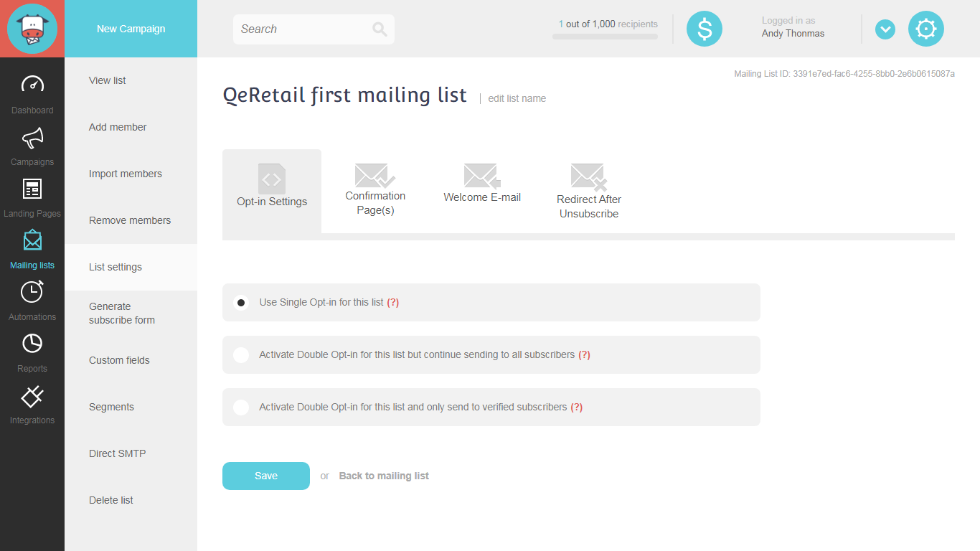Click the recipients usage progress bar
The height and width of the screenshot is (551, 980).
click(x=605, y=37)
